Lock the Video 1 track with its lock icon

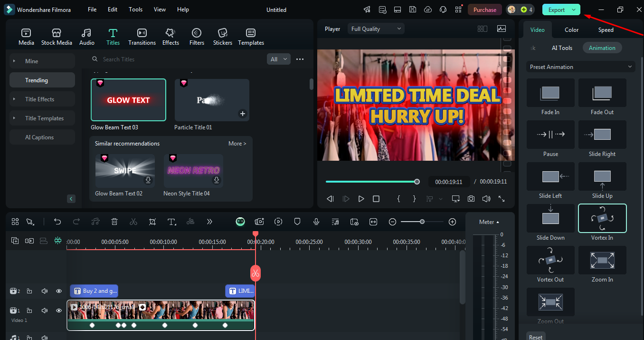pyautogui.click(x=29, y=311)
